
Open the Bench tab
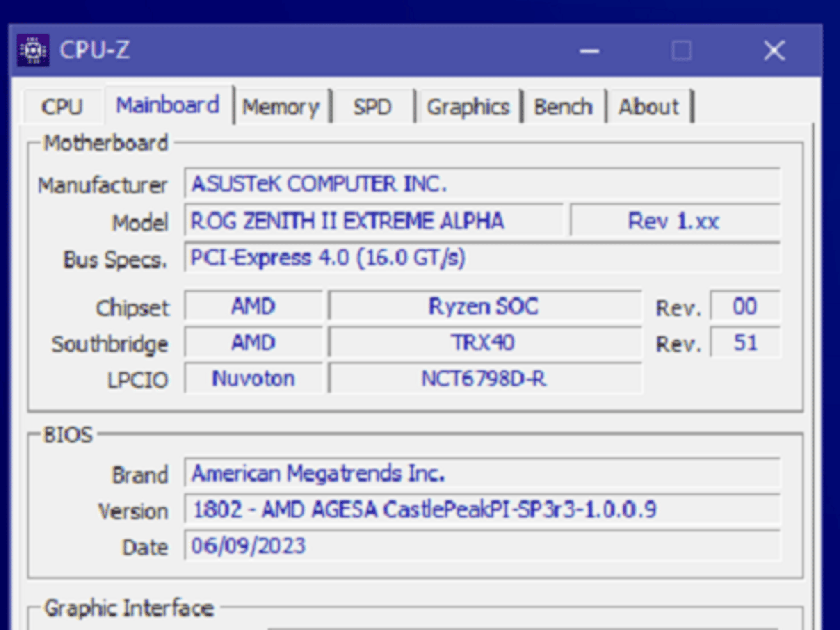click(562, 106)
